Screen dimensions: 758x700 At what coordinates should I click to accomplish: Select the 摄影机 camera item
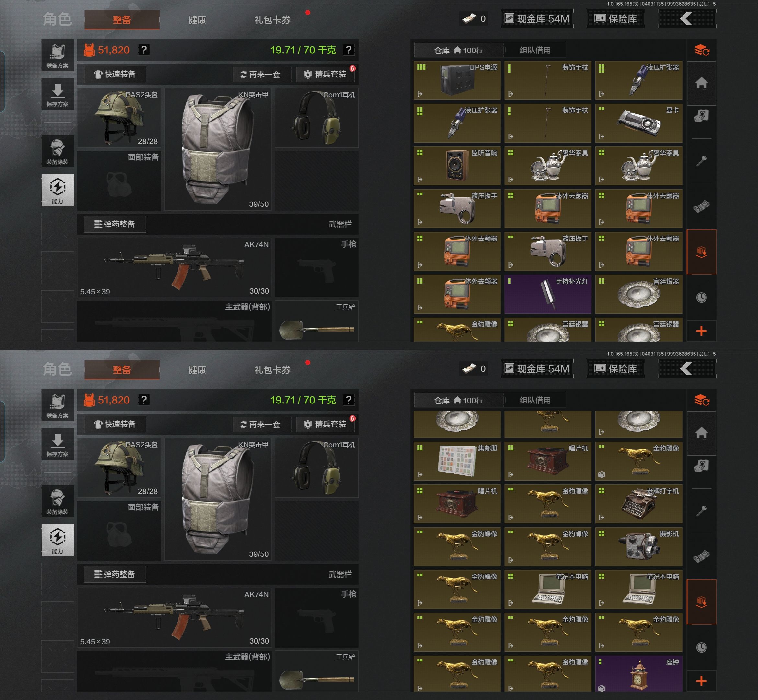point(639,547)
